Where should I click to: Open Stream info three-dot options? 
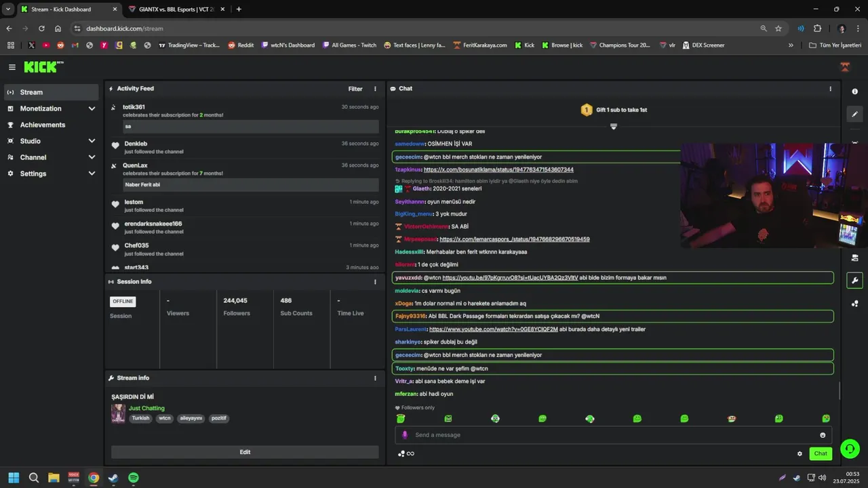pos(375,378)
